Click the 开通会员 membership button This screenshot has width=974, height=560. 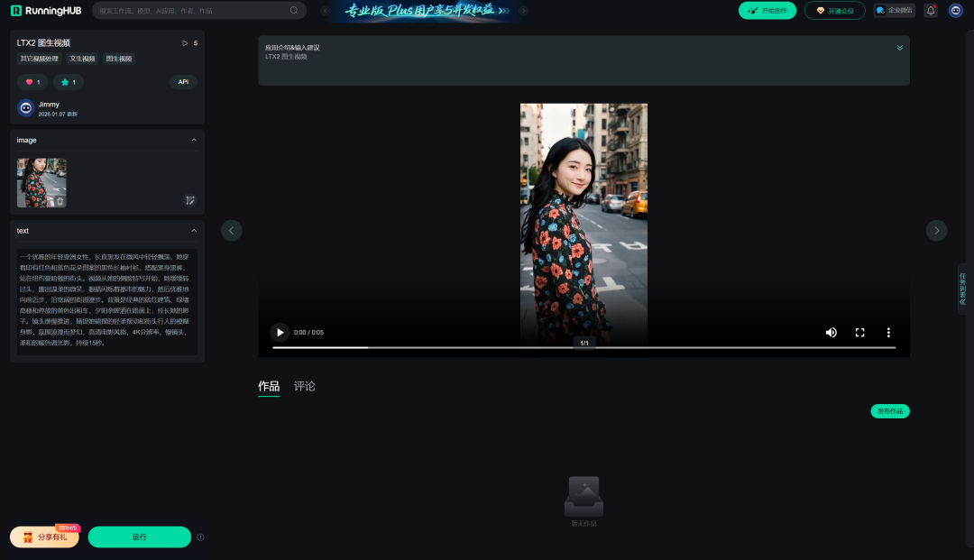(x=834, y=11)
